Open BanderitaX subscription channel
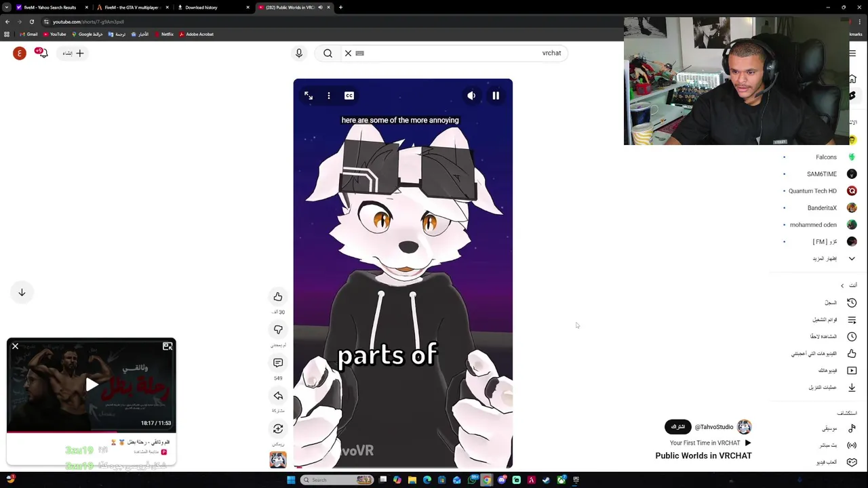 821,208
